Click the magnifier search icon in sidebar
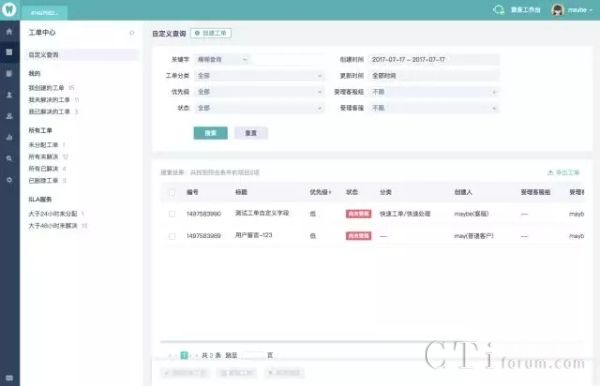Viewport: 600px width, 386px height. (x=9, y=158)
